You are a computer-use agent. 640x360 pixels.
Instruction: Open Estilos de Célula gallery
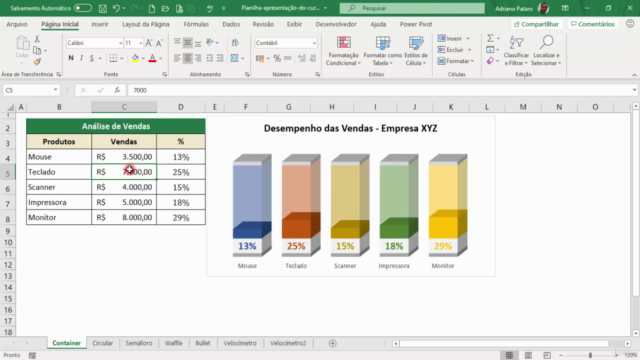click(x=416, y=51)
